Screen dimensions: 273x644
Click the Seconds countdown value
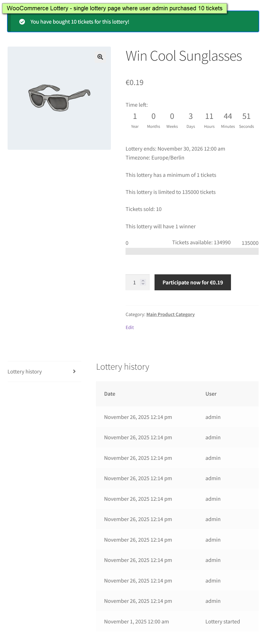246,116
